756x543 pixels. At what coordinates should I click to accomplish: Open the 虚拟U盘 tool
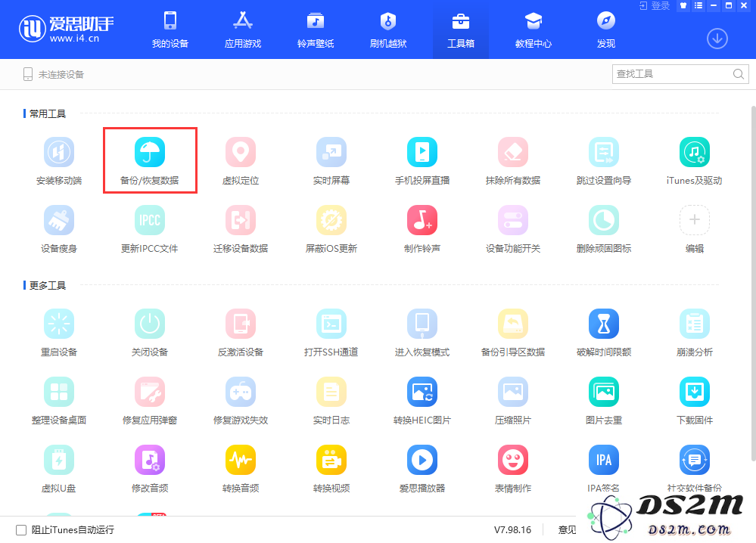click(x=59, y=470)
